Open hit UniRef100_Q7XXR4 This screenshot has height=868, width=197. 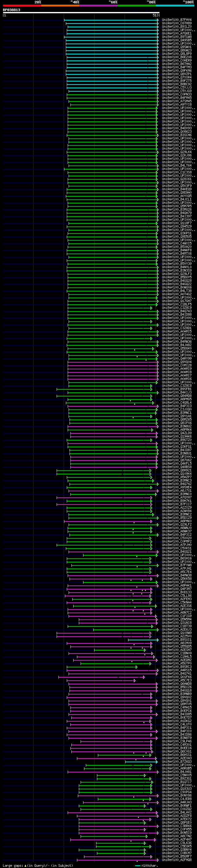[x=177, y=78]
